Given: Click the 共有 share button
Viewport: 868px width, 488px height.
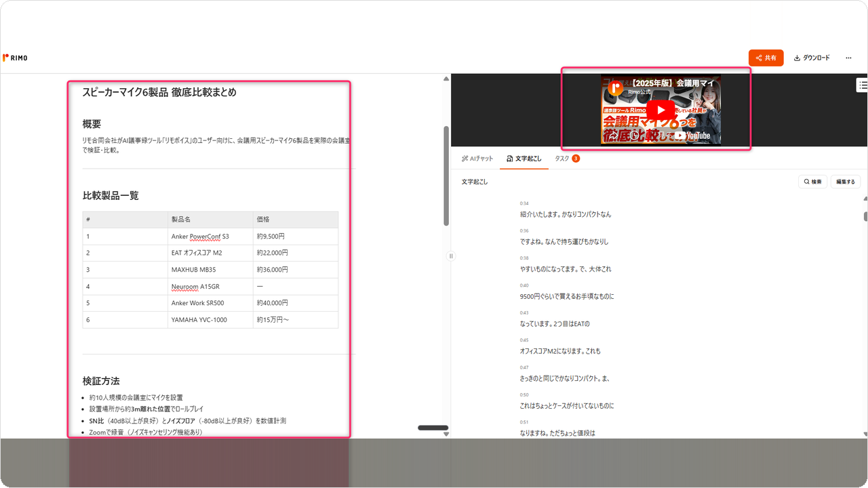Looking at the screenshot, I should coord(766,58).
